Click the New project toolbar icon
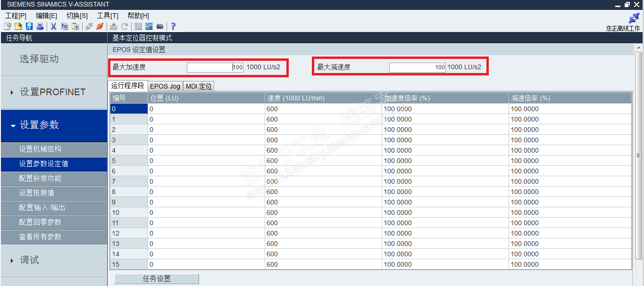Screen dimensions: 644x286 pos(8,26)
